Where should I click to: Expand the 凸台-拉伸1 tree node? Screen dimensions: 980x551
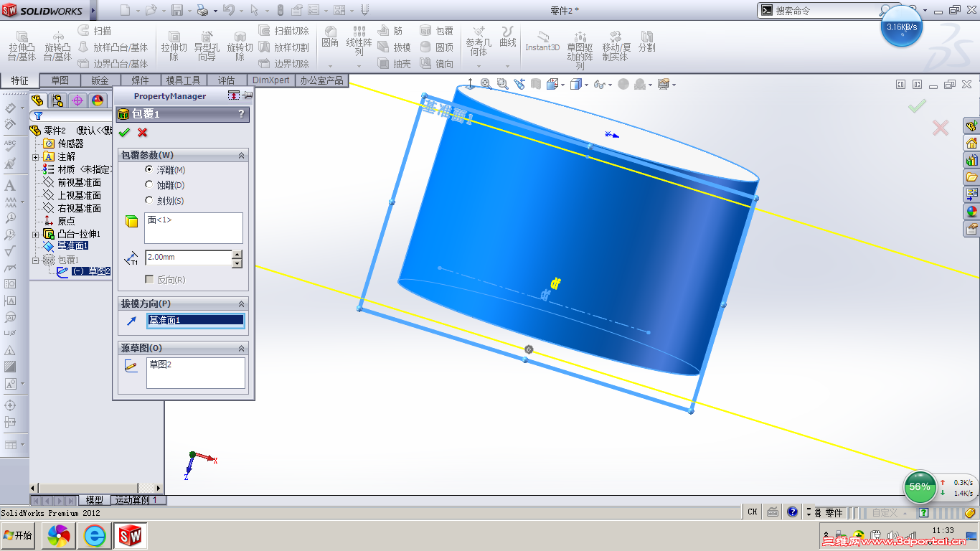(x=35, y=234)
